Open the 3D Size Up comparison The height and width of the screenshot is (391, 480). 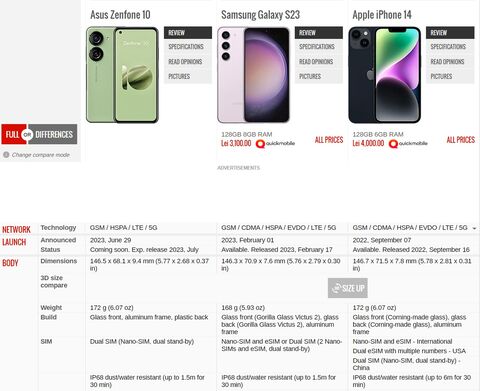348,288
